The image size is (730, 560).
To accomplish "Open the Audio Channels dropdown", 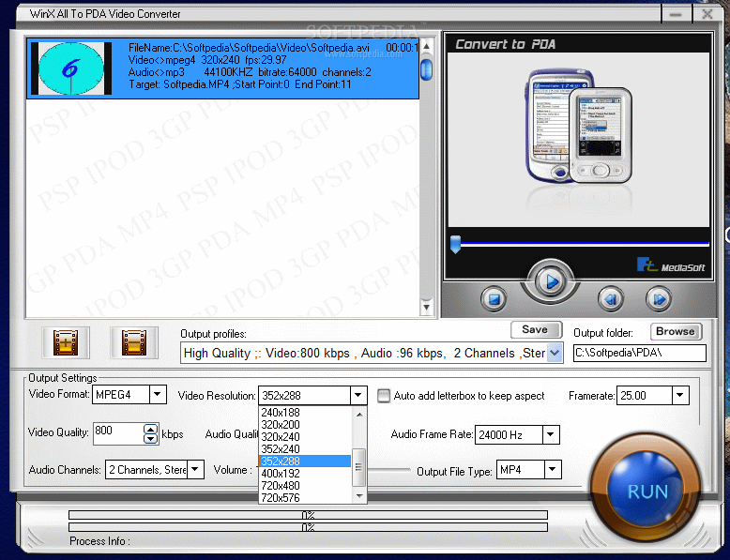I will 195,469.
